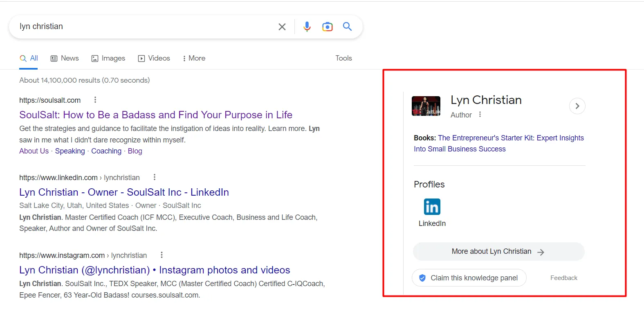644x316 pixels.
Task: Open the Tools menu
Action: click(343, 58)
